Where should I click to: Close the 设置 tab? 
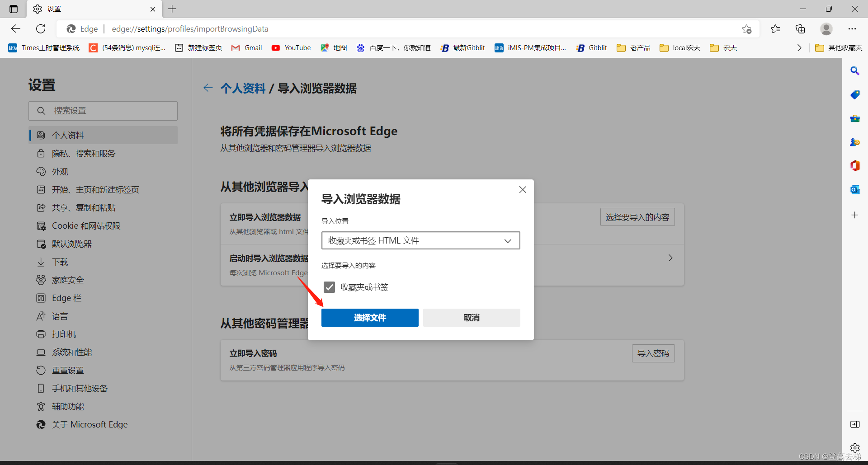[153, 9]
